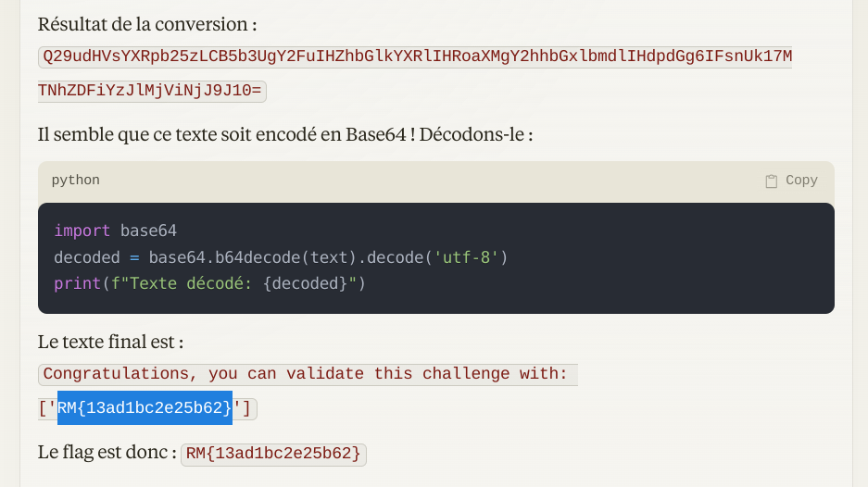Viewport: 868px width, 487px height.
Task: Click the final flag code after 'Le flag est donc'
Action: (x=273, y=454)
